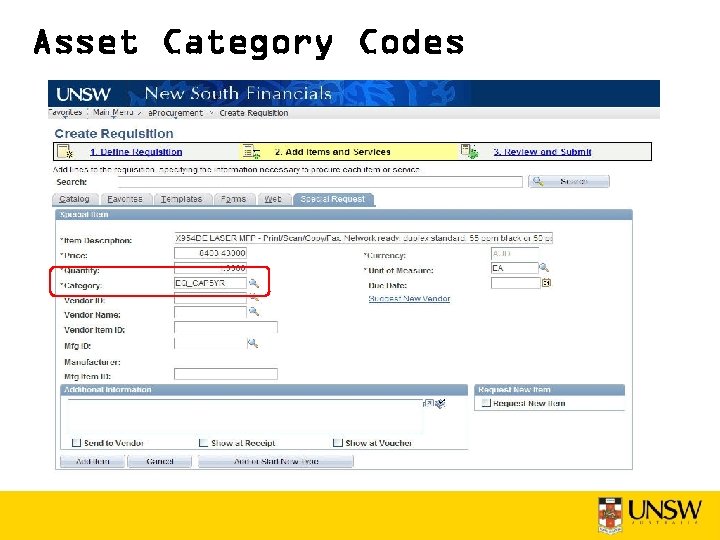Click the Review and Submit step icon
720x540 pixels.
(470, 152)
